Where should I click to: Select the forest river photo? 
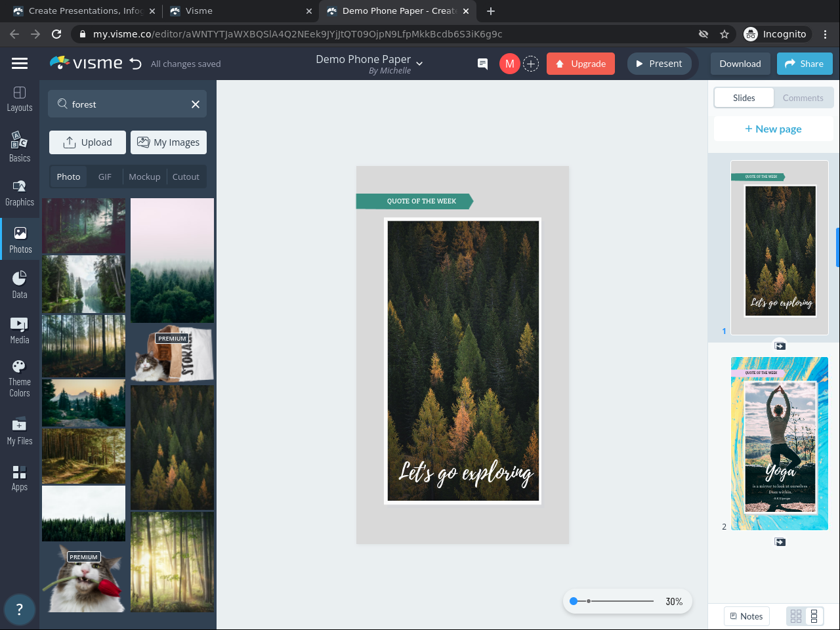(x=83, y=284)
